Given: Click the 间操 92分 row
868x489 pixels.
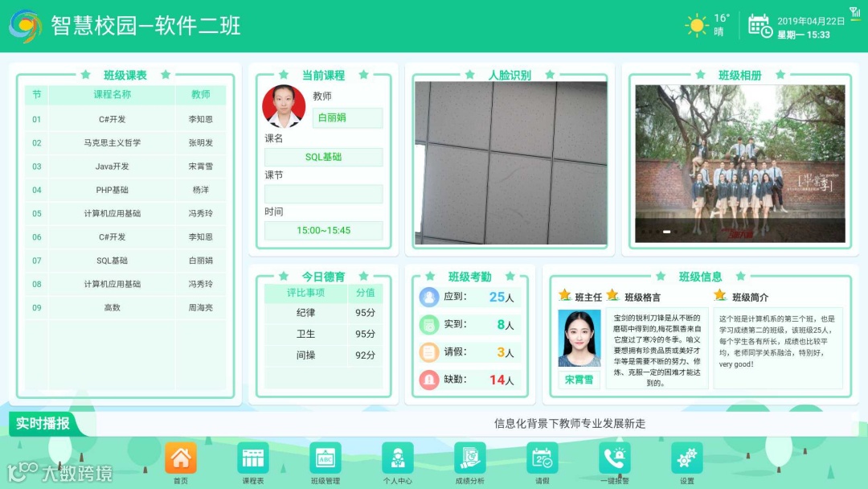Looking at the screenshot, I should (x=323, y=355).
